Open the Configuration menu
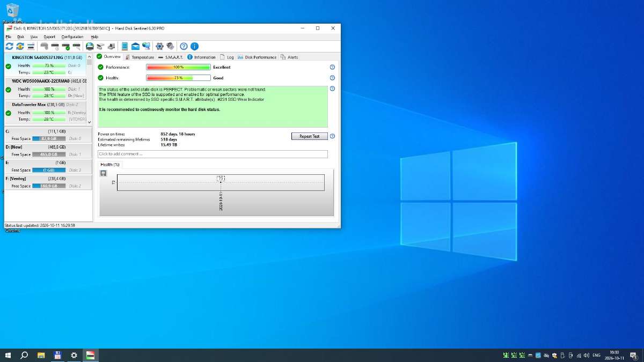Image resolution: width=644 pixels, height=362 pixels. pos(72,37)
